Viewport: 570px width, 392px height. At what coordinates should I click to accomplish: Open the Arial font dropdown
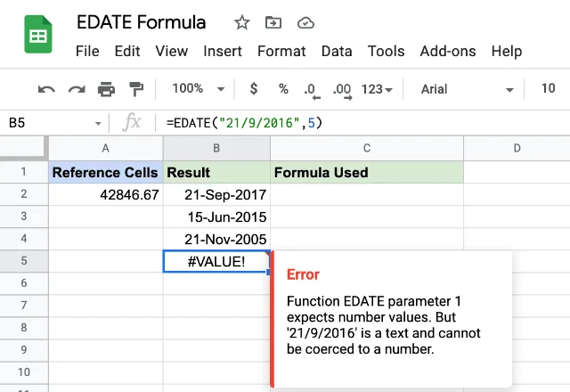[x=467, y=89]
